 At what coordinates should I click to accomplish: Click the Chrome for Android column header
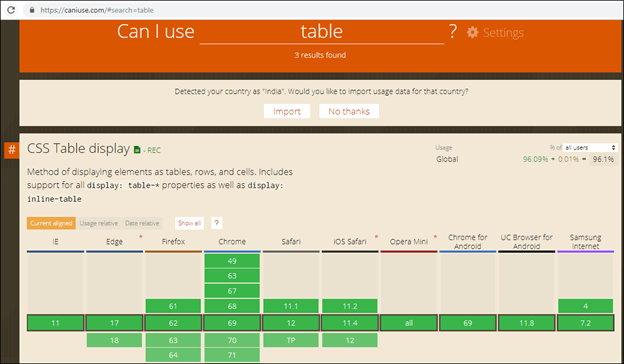click(x=468, y=241)
